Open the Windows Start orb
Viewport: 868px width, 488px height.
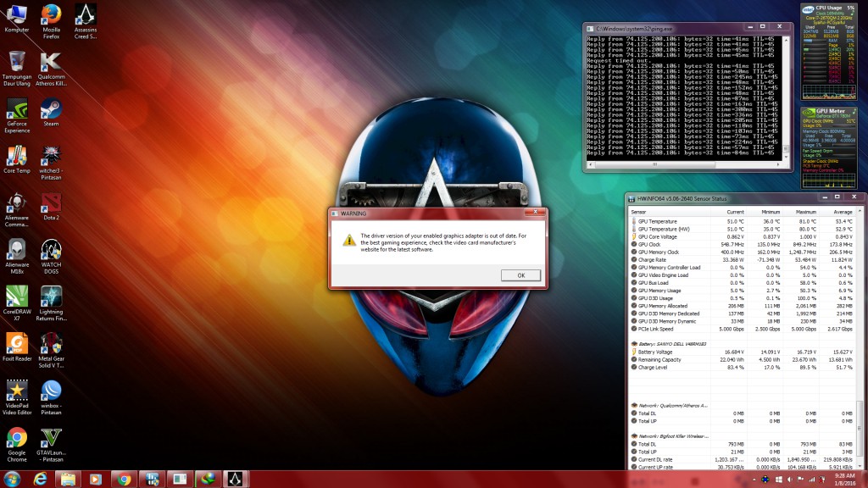(12, 480)
